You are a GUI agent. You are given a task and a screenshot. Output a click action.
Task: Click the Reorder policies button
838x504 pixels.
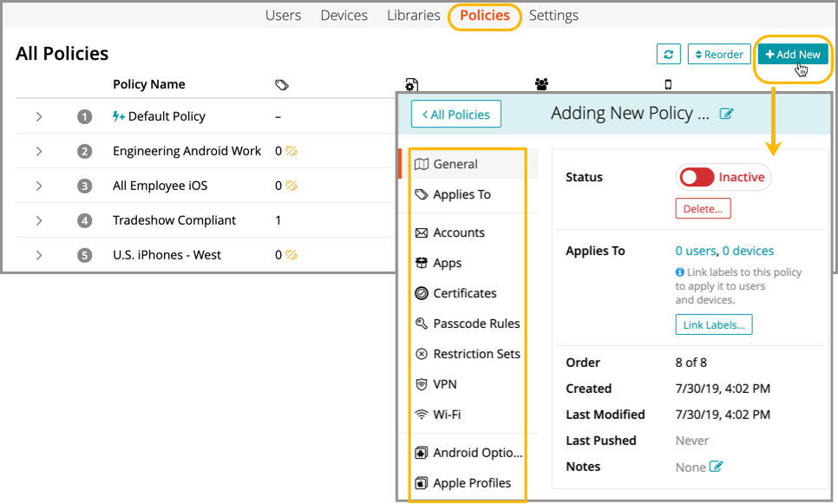pyautogui.click(x=719, y=54)
